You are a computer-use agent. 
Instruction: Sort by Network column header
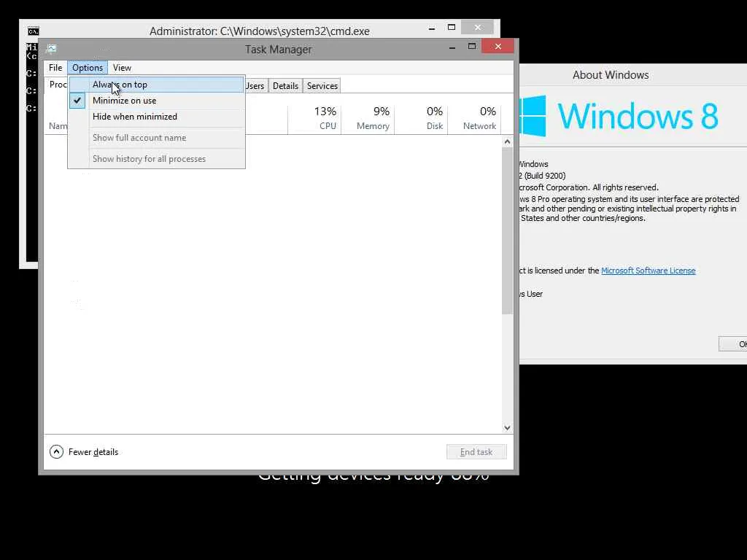474,119
